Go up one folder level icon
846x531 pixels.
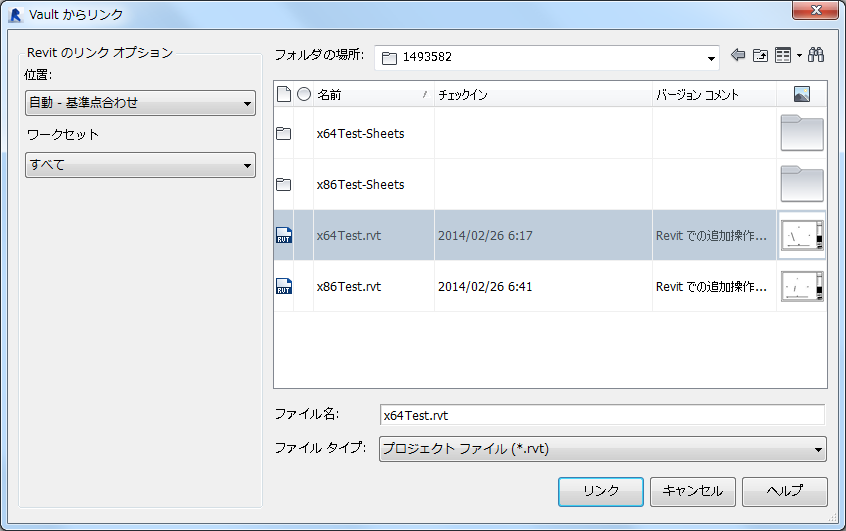click(x=760, y=55)
